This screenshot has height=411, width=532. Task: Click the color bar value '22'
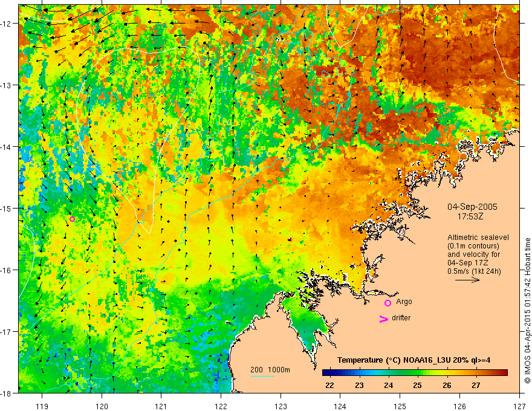point(330,385)
